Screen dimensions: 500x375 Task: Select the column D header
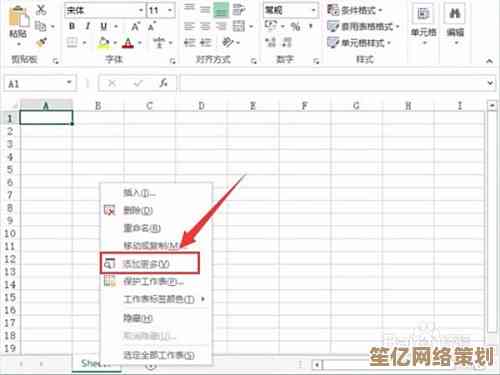(201, 106)
